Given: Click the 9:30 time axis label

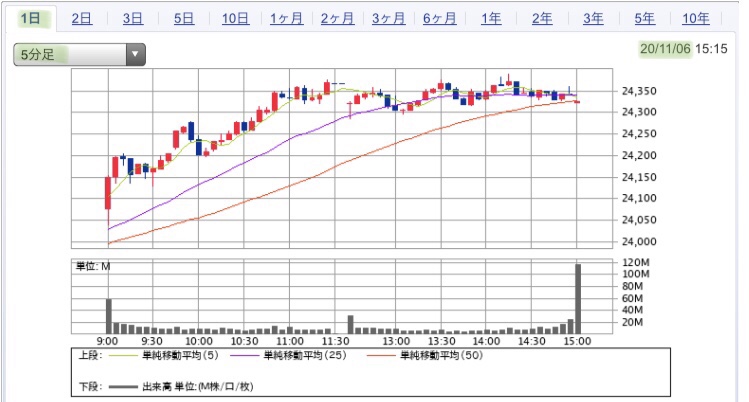Looking at the screenshot, I should click(x=152, y=341).
